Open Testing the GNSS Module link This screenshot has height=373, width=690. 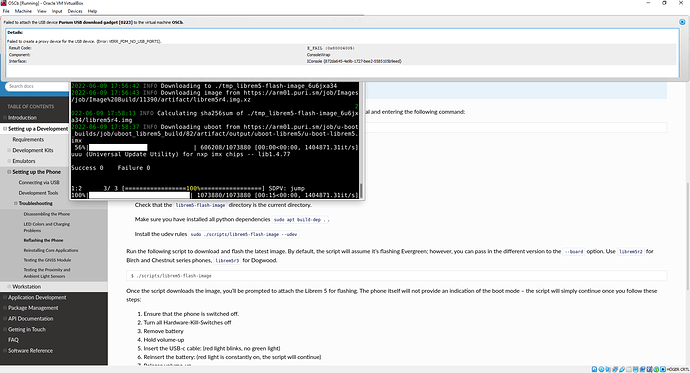tap(47, 260)
